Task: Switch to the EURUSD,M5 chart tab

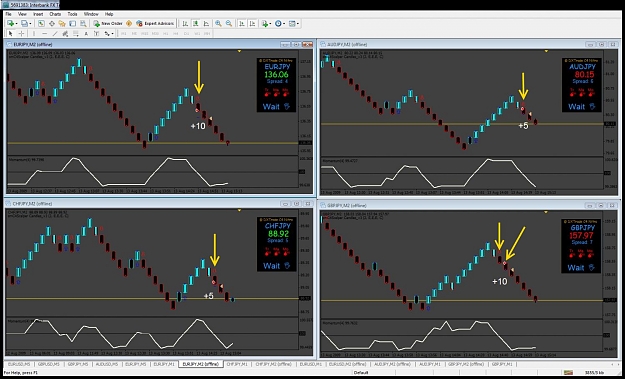Action: click(19, 364)
